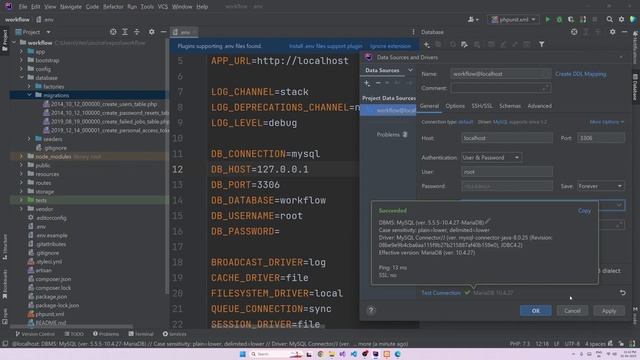Expand the node_modules folder

point(21,156)
